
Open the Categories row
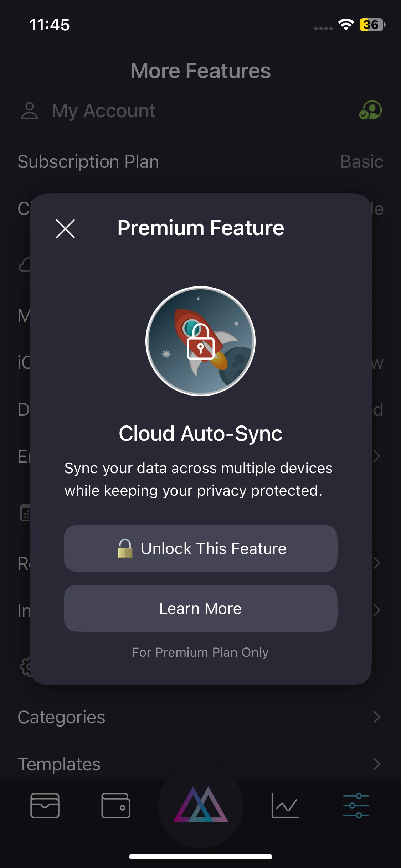click(x=61, y=717)
